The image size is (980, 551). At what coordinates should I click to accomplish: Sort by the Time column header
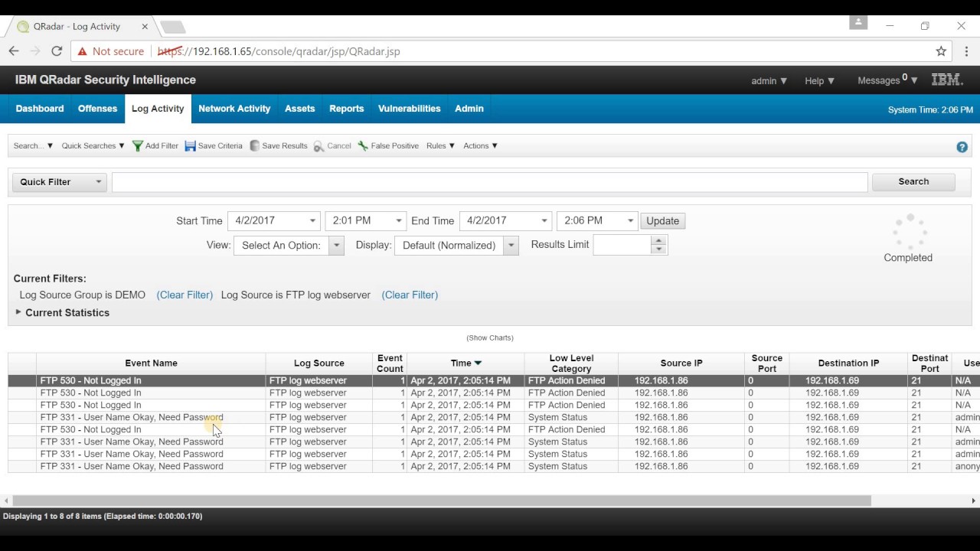tap(465, 364)
